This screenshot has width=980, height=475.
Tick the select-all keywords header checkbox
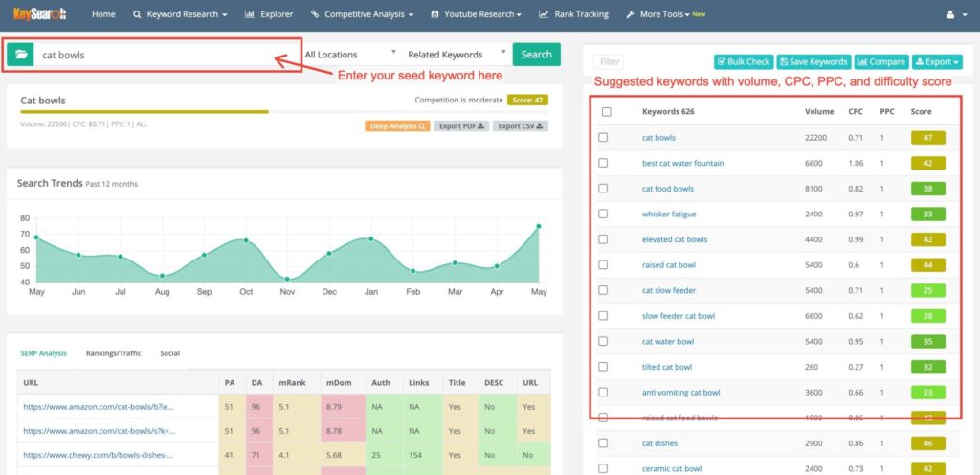(x=606, y=112)
